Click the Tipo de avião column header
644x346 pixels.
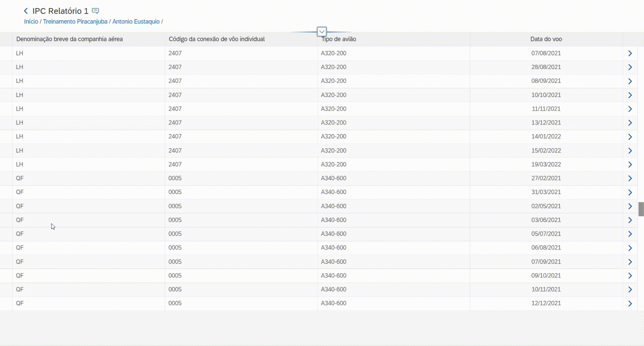tap(339, 39)
